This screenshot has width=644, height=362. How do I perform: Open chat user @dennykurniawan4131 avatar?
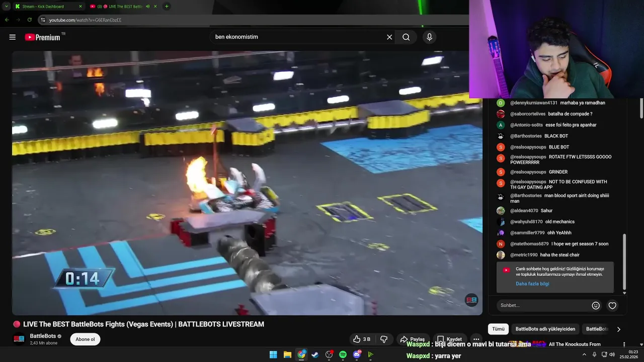pos(501,103)
